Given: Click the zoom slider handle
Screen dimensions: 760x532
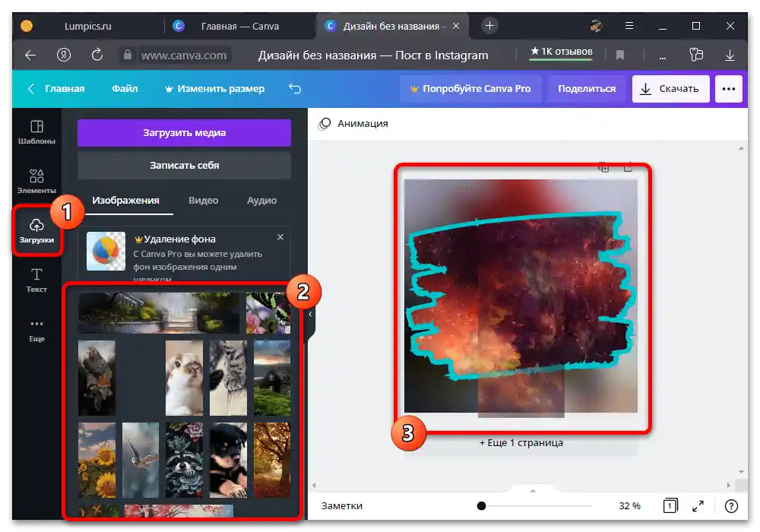Looking at the screenshot, I should pyautogui.click(x=481, y=506).
